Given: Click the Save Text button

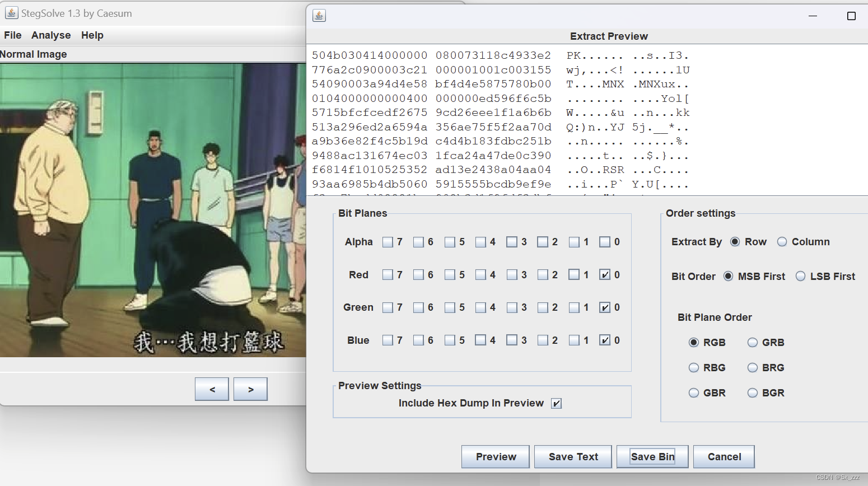Looking at the screenshot, I should 573,456.
